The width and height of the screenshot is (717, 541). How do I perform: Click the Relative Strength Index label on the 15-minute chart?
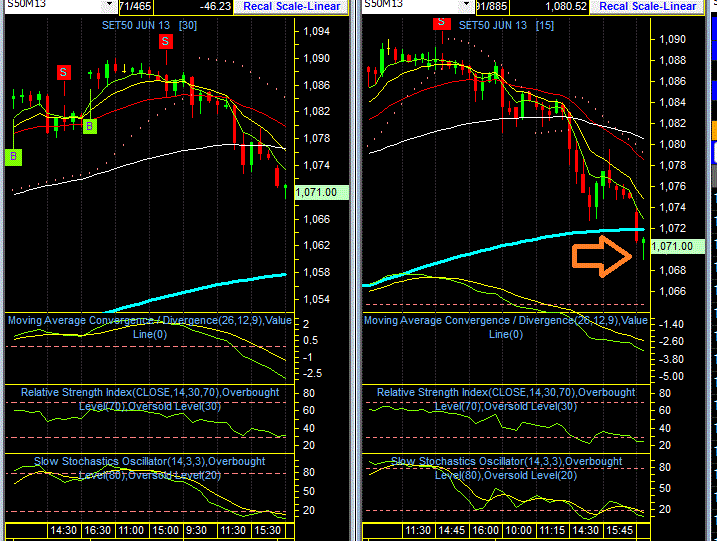click(x=506, y=399)
